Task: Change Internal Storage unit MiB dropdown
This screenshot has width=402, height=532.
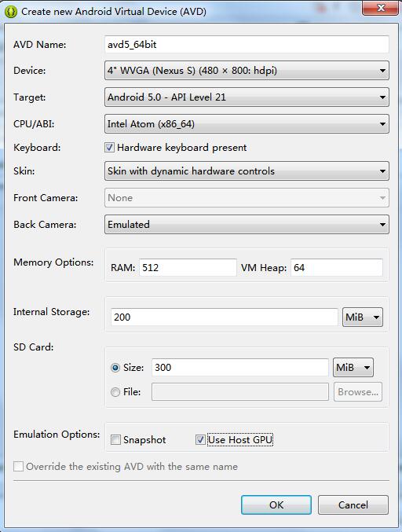Action: pyautogui.click(x=363, y=317)
